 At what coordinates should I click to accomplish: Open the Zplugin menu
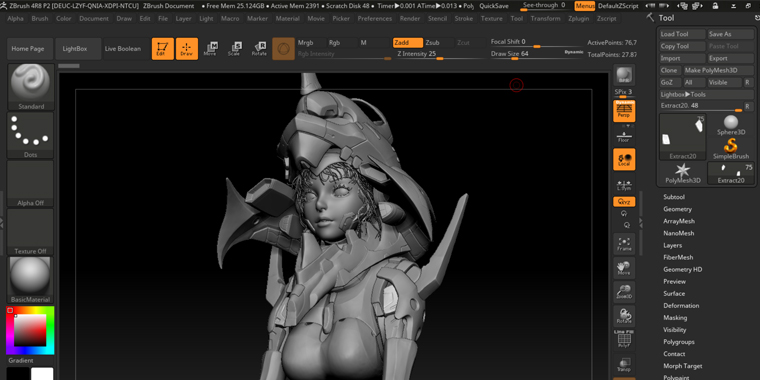579,18
